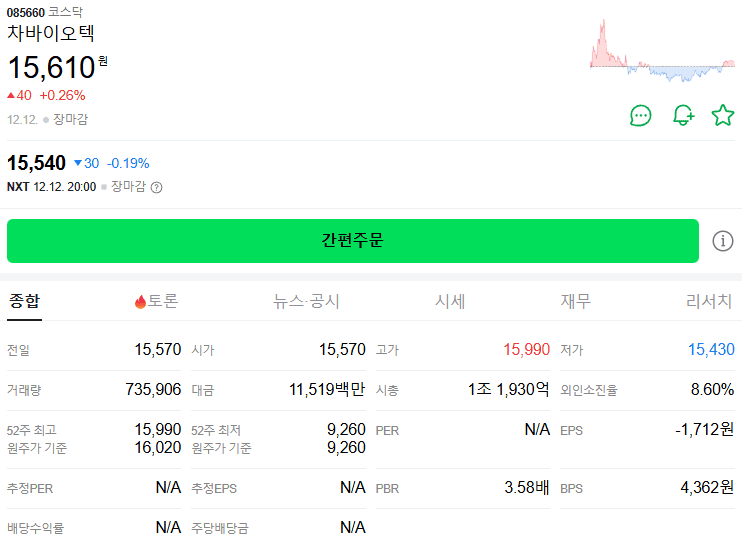Click the 전일 value 15,570
This screenshot has height=547, width=742.
158,350
